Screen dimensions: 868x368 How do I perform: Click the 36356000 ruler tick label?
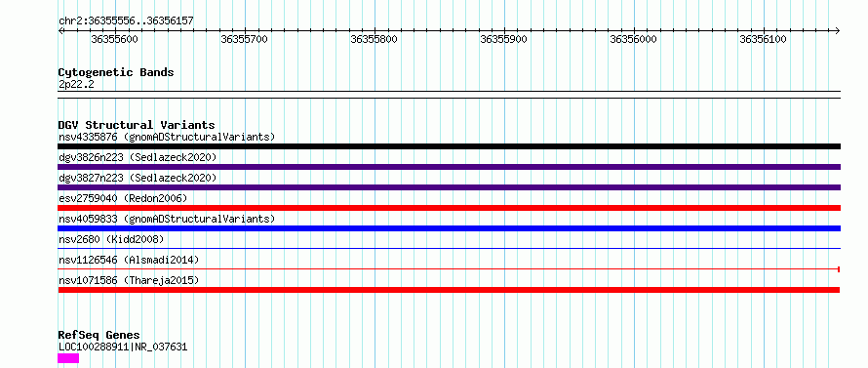tap(633, 39)
